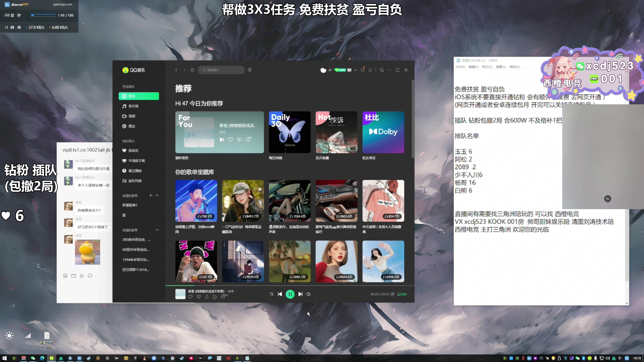Image resolution: width=644 pixels, height=362 pixels.
Task: Open the volume control
Action: (x=308, y=294)
